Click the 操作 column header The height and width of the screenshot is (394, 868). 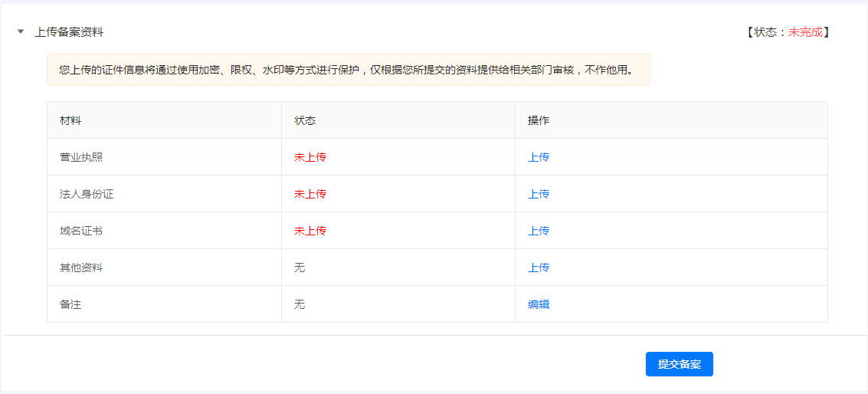click(x=539, y=120)
